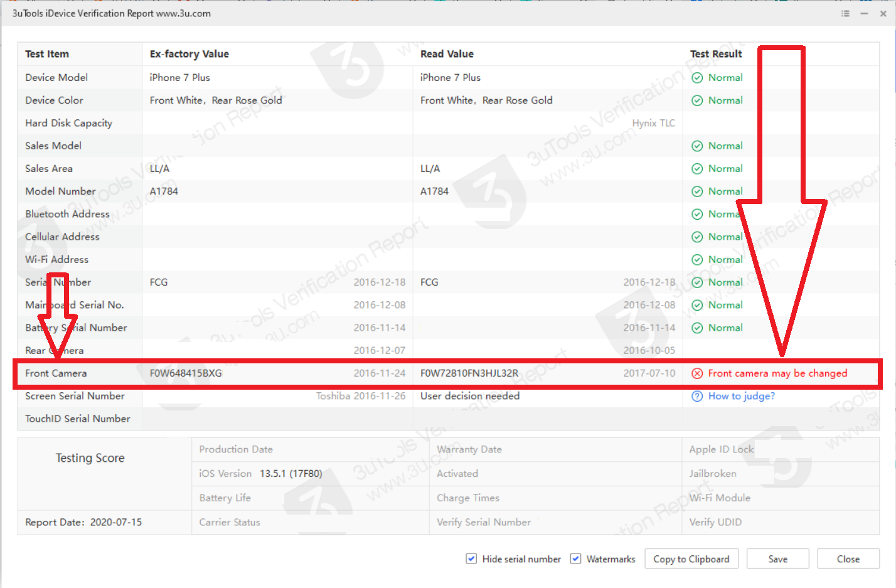This screenshot has width=896, height=588.
Task: Select the Wi-Fi Address row label
Action: coord(56,260)
